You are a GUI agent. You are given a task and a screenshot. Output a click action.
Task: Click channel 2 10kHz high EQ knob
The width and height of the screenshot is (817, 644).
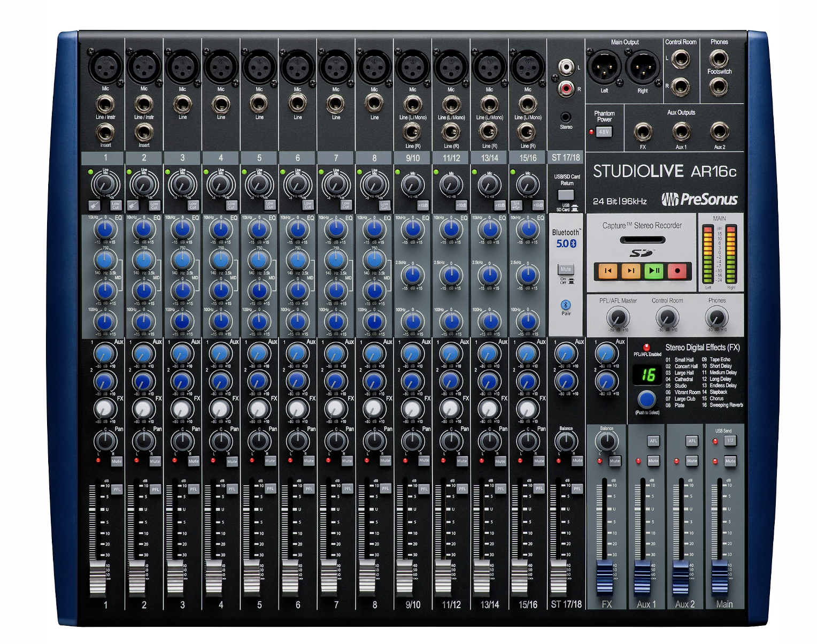[x=144, y=229]
